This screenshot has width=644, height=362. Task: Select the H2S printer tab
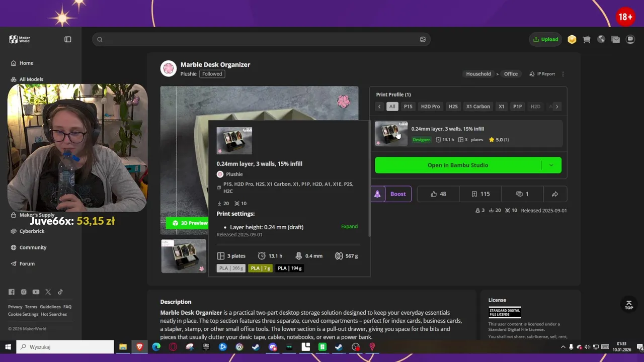[453, 107]
